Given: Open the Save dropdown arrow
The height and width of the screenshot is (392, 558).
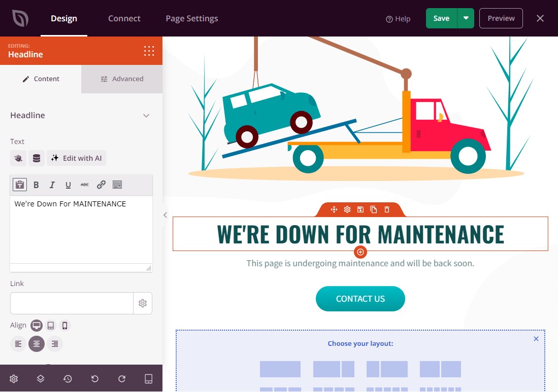Looking at the screenshot, I should pyautogui.click(x=466, y=18).
